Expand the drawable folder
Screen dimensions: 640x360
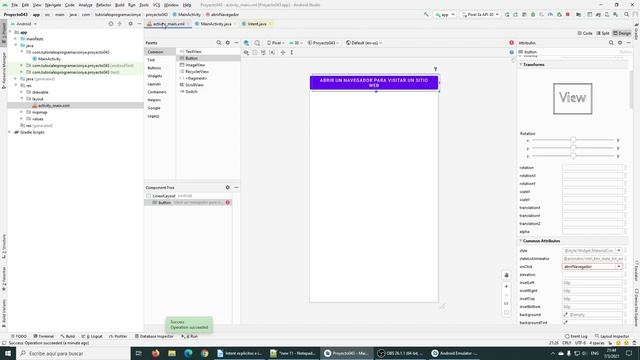tap(22, 92)
